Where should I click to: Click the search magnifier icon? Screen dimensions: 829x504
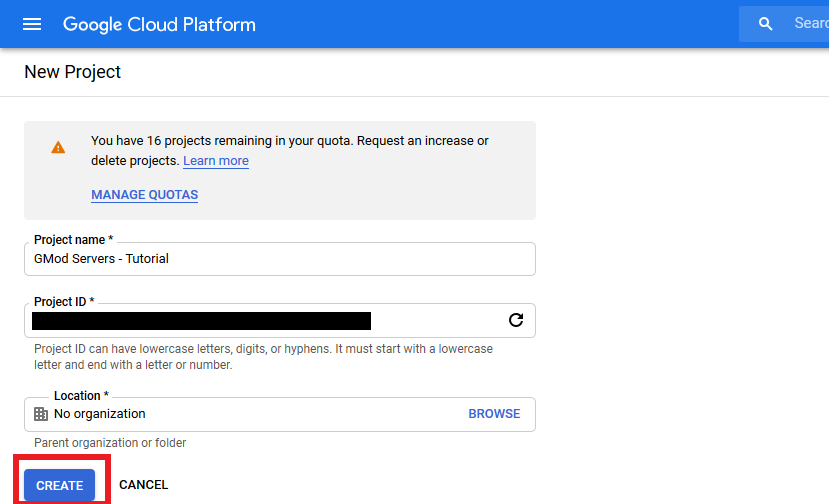(766, 24)
